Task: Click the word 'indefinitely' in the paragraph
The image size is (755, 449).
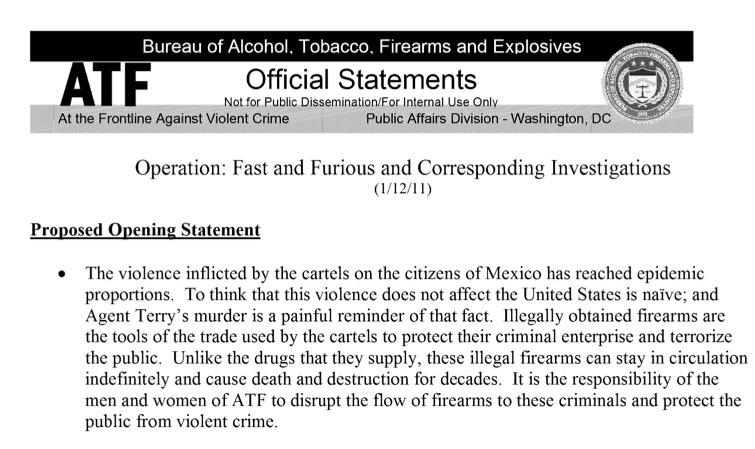Action: (x=127, y=379)
